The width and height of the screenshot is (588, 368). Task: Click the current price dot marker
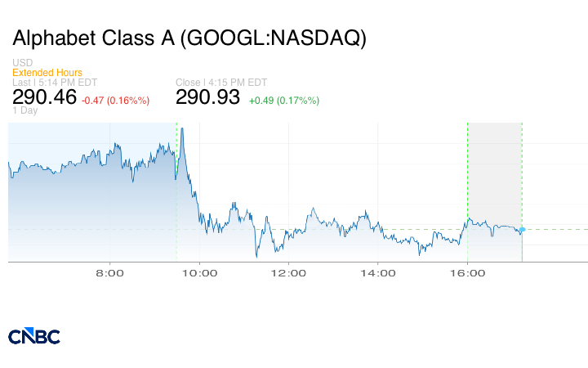point(522,230)
